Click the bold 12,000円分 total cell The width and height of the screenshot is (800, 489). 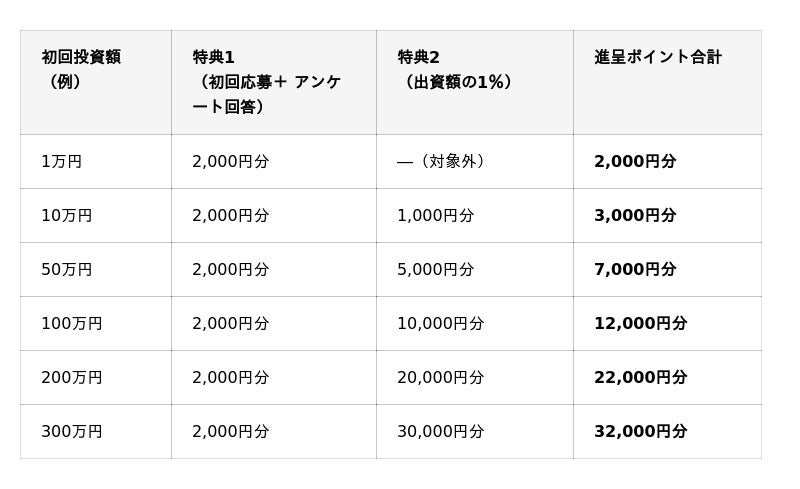[667, 324]
